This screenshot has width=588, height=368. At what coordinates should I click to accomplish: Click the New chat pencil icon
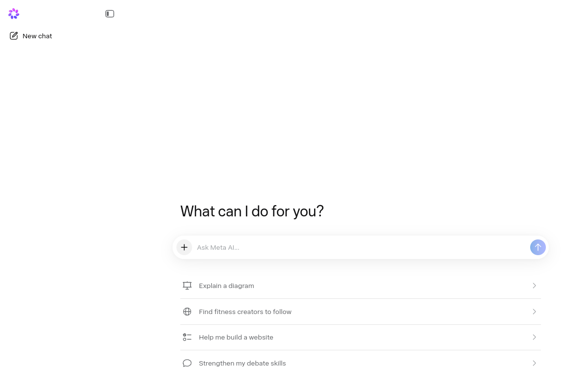pos(14,36)
